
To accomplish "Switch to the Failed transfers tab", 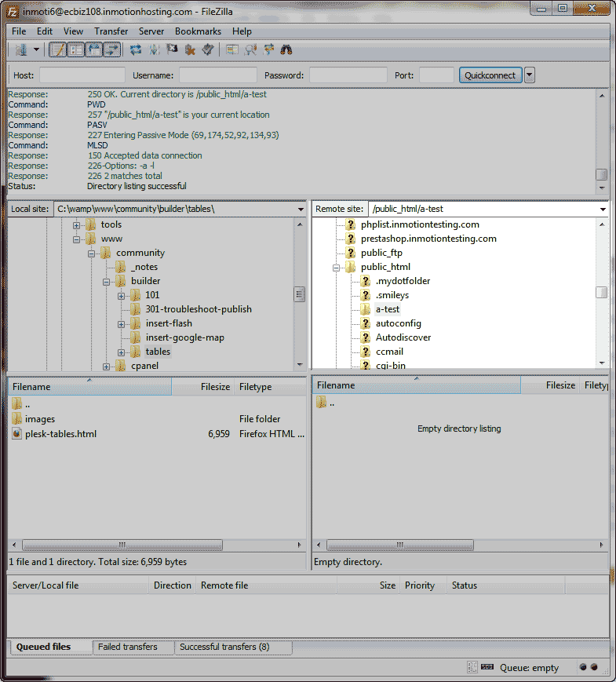I will click(127, 647).
